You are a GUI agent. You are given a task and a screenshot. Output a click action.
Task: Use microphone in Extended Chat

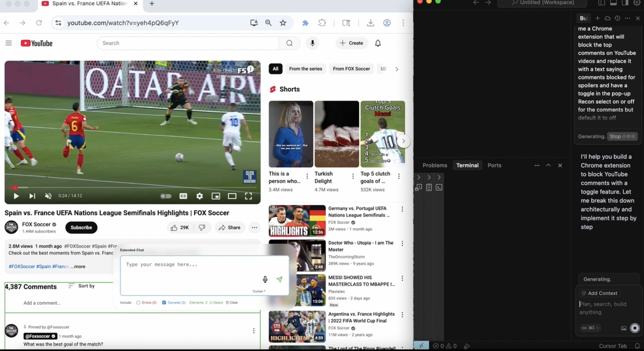[x=265, y=279]
